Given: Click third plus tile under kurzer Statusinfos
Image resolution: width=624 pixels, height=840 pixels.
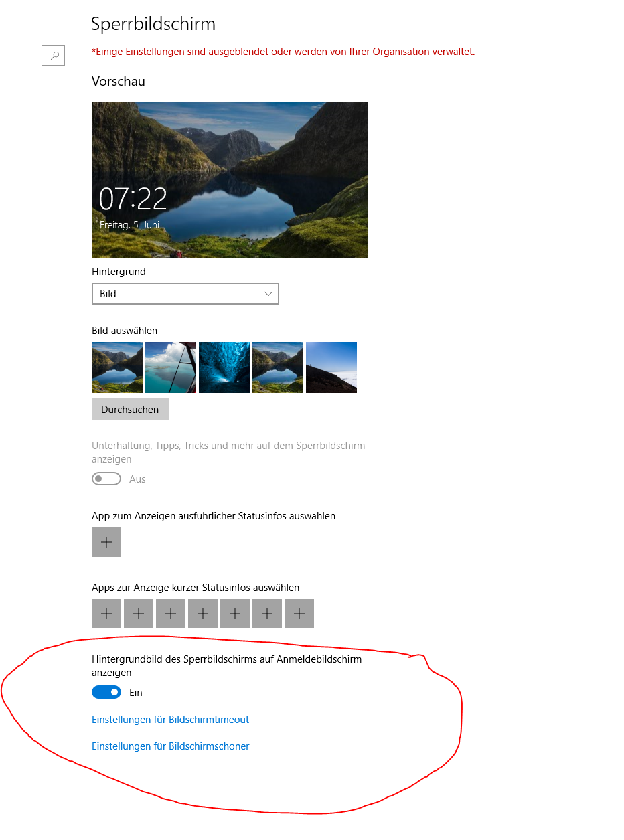Looking at the screenshot, I should tap(171, 614).
